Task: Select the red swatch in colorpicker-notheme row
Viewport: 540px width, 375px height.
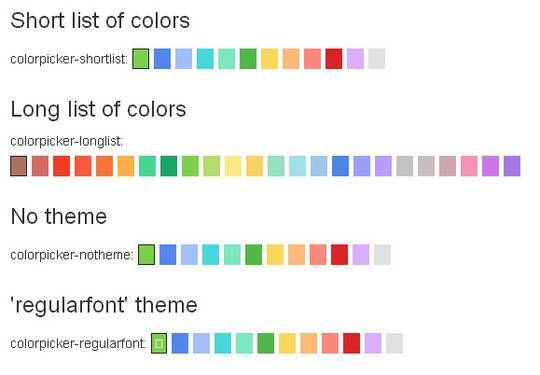Action: pyautogui.click(x=339, y=254)
